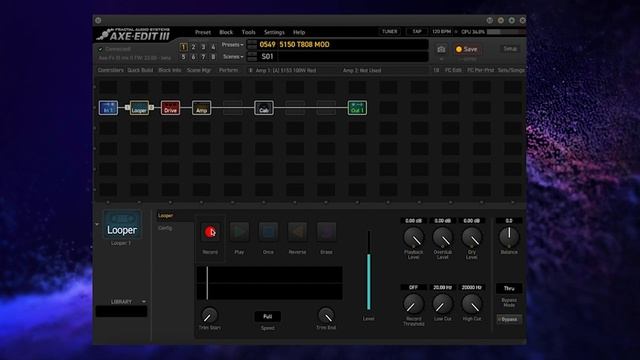The height and width of the screenshot is (360, 640).
Task: Click the Setup button
Action: tap(510, 49)
